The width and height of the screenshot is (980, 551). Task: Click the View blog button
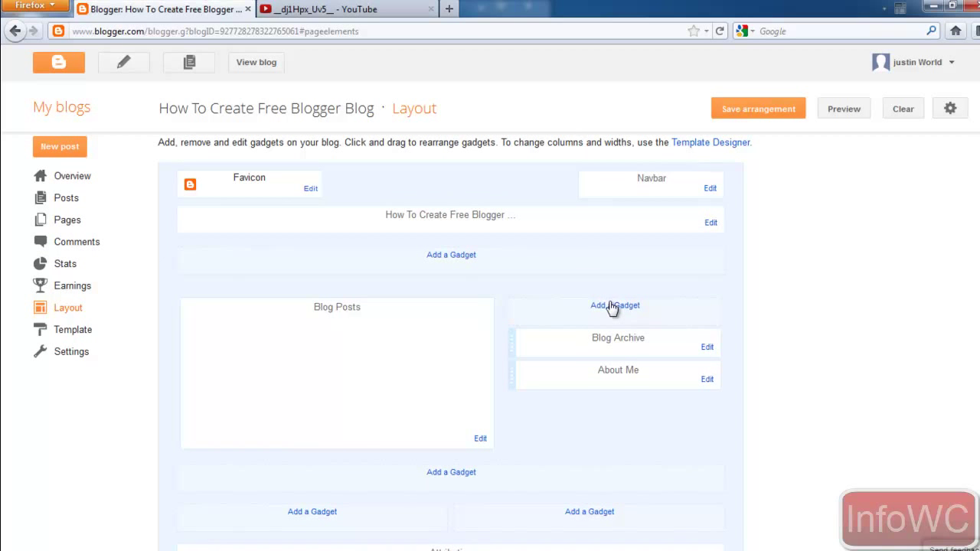pos(256,62)
